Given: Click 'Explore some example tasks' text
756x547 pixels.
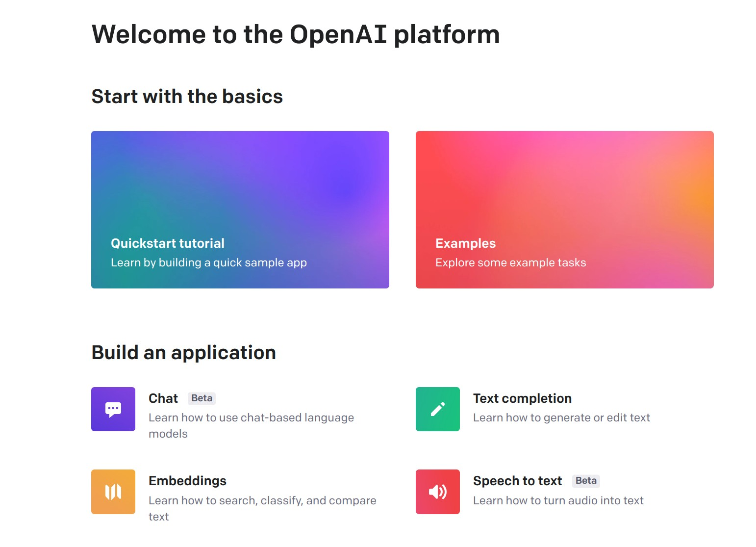Looking at the screenshot, I should pos(510,262).
